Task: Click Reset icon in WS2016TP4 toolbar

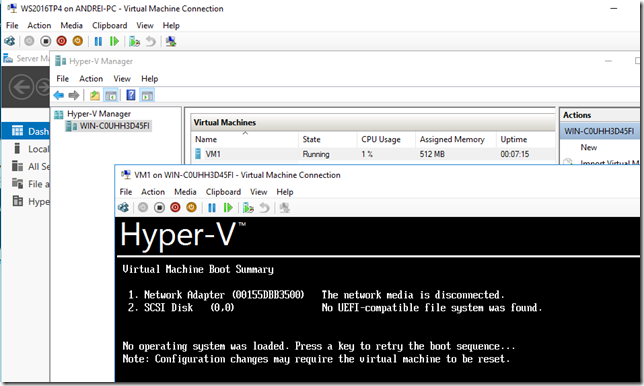Action: [x=114, y=41]
